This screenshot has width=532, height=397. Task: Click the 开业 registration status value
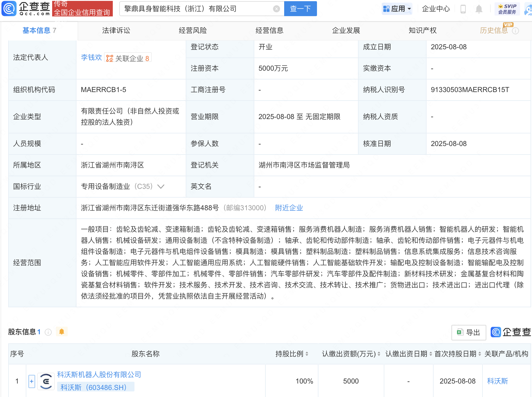265,47
